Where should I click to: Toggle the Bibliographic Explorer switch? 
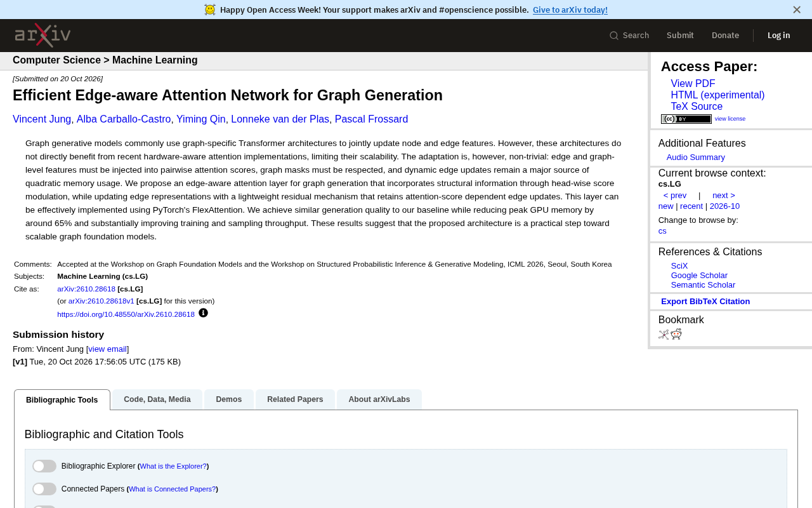pos(44,466)
